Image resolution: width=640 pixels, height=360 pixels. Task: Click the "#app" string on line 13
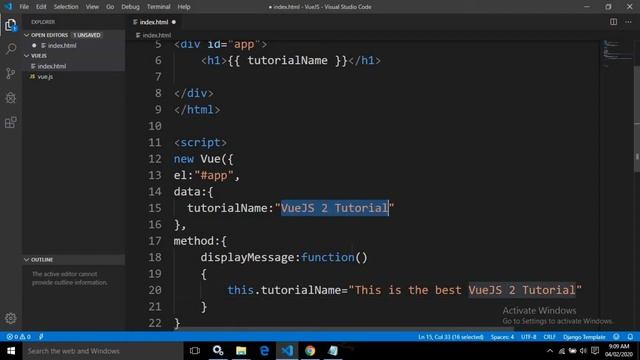(x=214, y=176)
